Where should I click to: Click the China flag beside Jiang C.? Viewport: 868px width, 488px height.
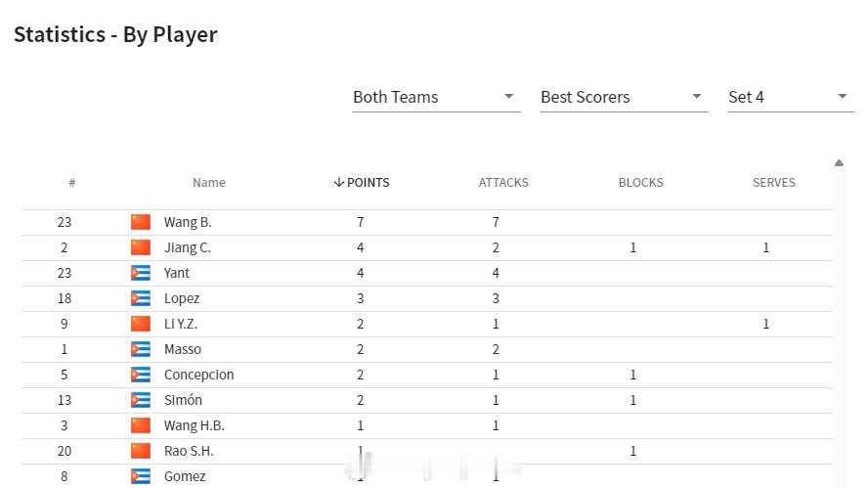click(141, 247)
